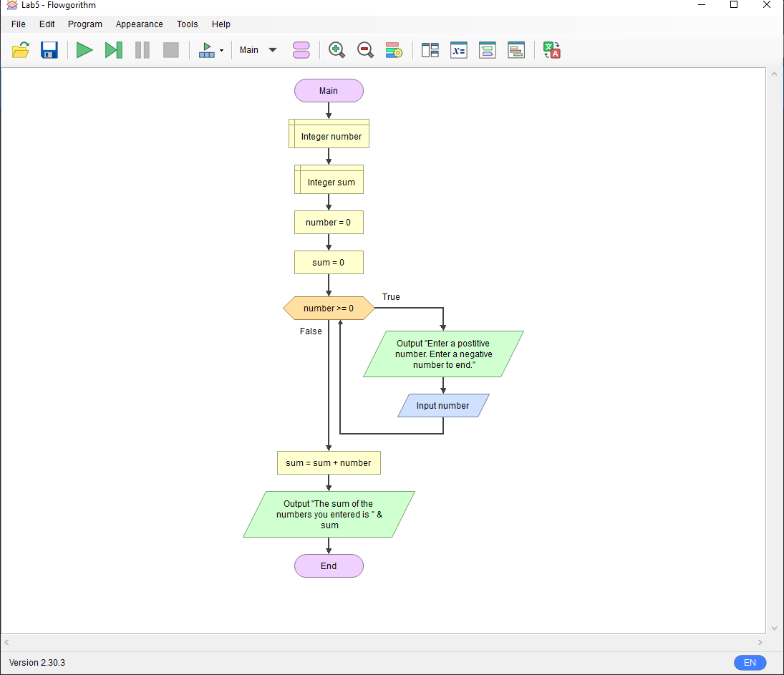
Task: Open a saved flowchart file
Action: (20, 50)
